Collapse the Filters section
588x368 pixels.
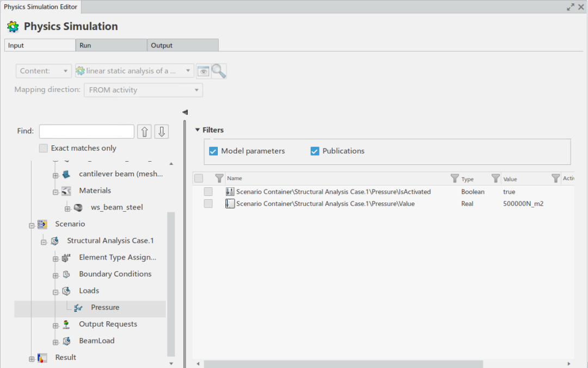pyautogui.click(x=198, y=130)
